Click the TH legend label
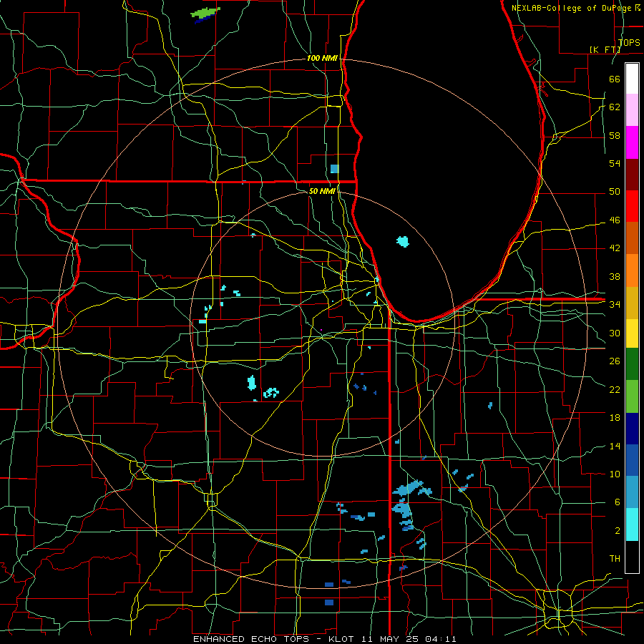This screenshot has height=644, width=644. [x=615, y=559]
